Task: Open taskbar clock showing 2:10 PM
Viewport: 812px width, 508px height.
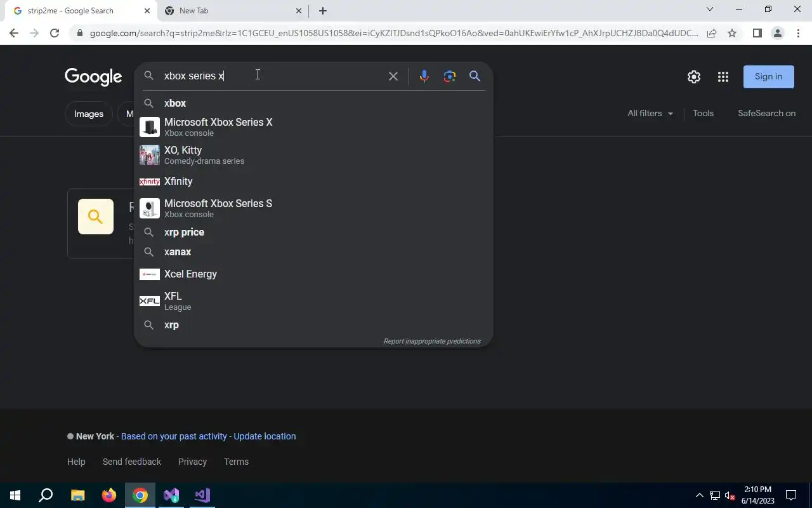Action: point(758,495)
